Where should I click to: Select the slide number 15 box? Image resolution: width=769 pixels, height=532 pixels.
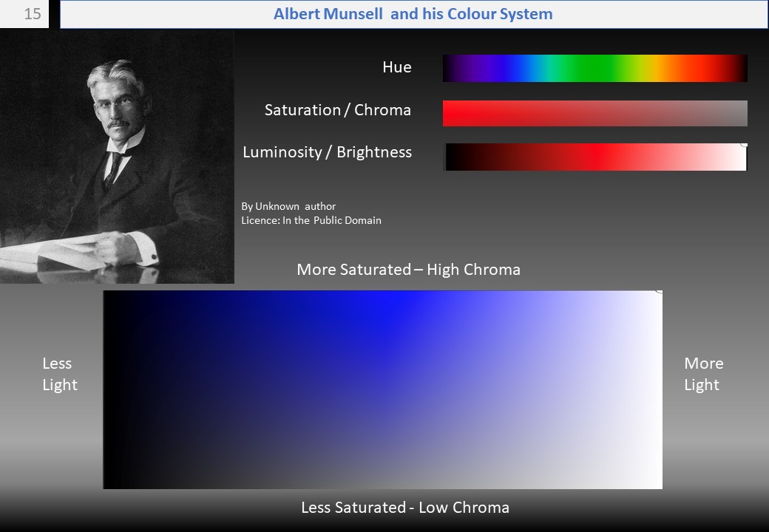[24, 14]
